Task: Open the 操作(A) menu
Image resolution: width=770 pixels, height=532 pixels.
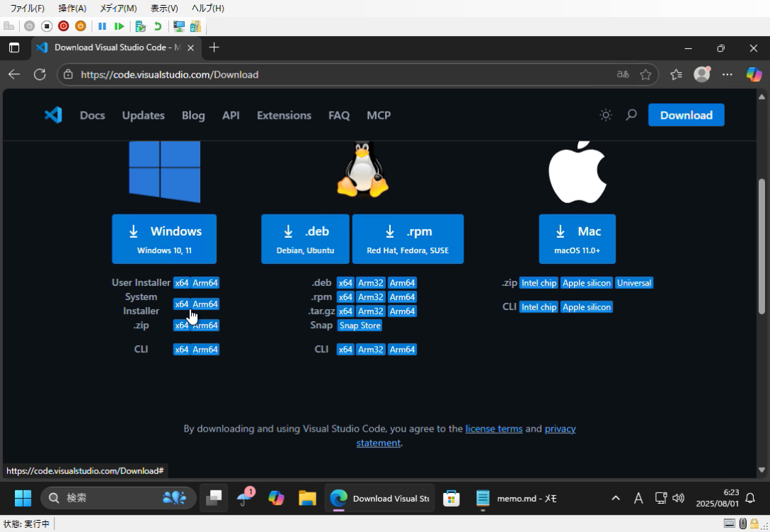Action: [x=72, y=8]
